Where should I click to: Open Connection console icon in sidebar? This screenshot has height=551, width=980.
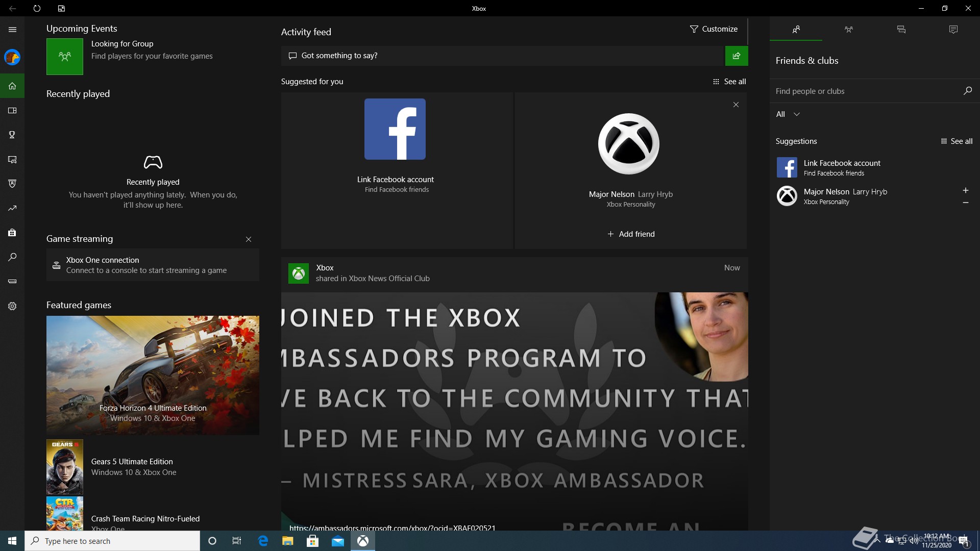click(x=12, y=281)
